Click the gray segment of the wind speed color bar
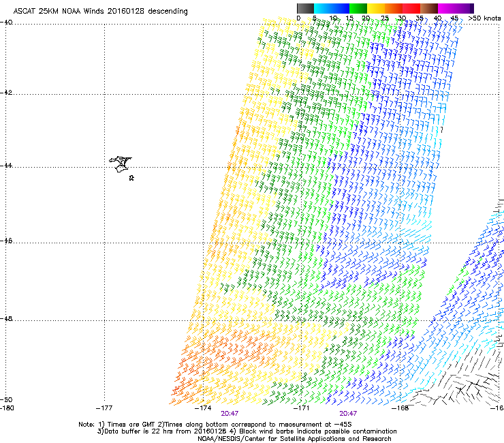 305,8
